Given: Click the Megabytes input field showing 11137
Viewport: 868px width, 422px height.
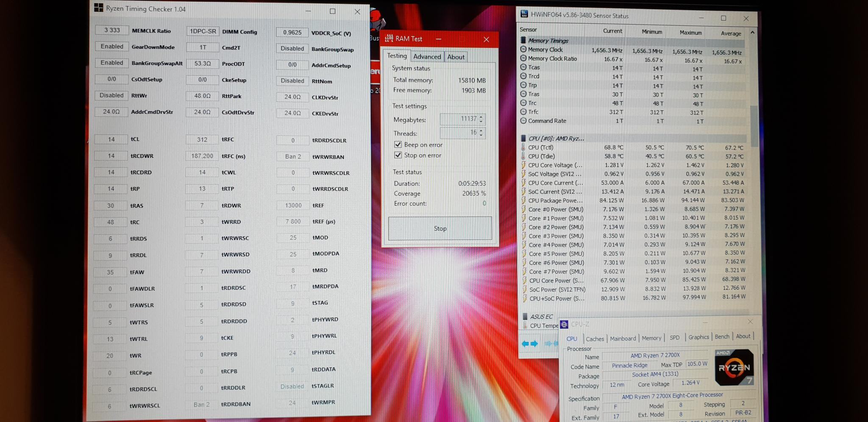Looking at the screenshot, I should pyautogui.click(x=459, y=119).
